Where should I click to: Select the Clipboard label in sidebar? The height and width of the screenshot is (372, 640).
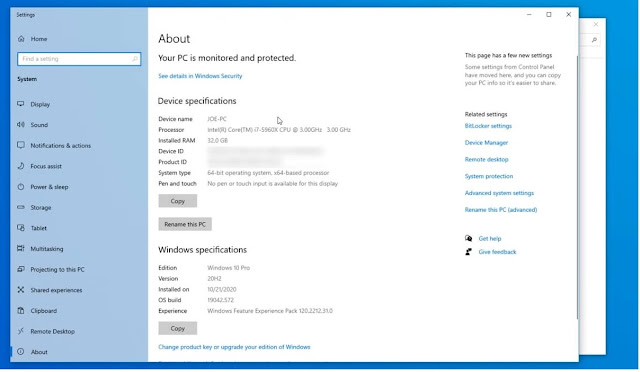pyautogui.click(x=44, y=311)
